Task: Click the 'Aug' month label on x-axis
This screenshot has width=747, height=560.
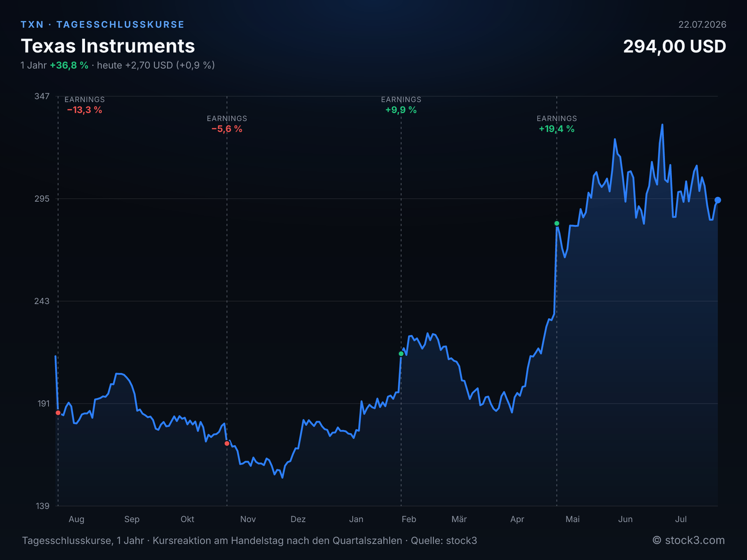Action: [77, 519]
